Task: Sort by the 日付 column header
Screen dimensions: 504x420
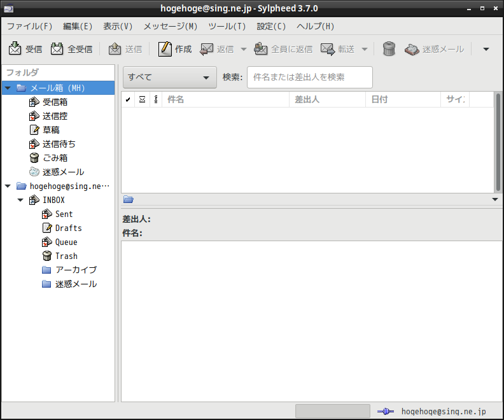Action: pyautogui.click(x=403, y=100)
